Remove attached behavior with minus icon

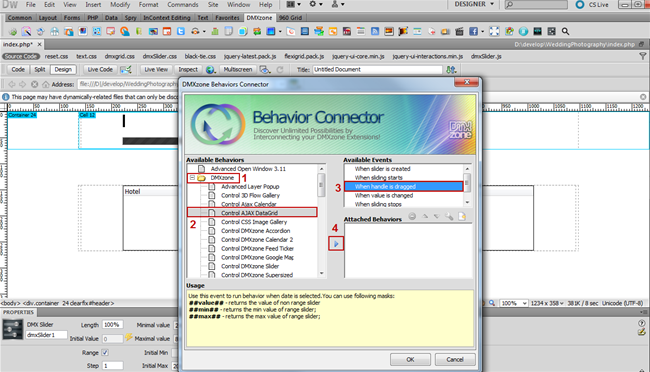click(412, 216)
